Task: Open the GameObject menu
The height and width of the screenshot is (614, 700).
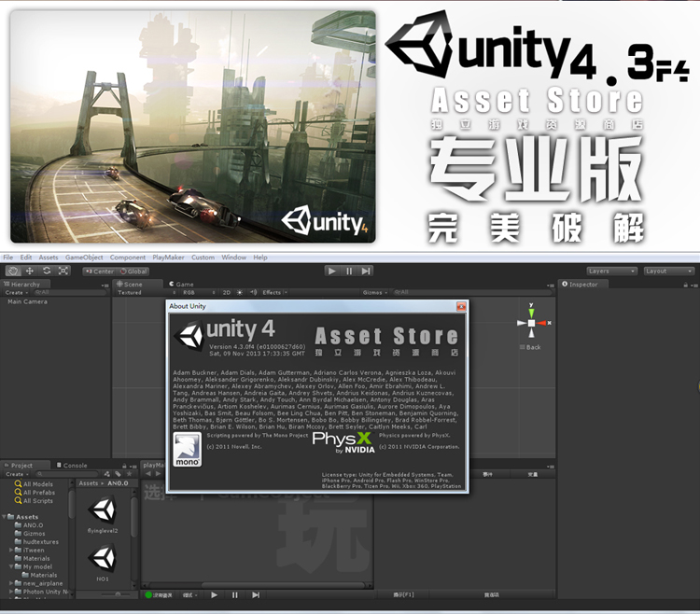Action: 84,258
